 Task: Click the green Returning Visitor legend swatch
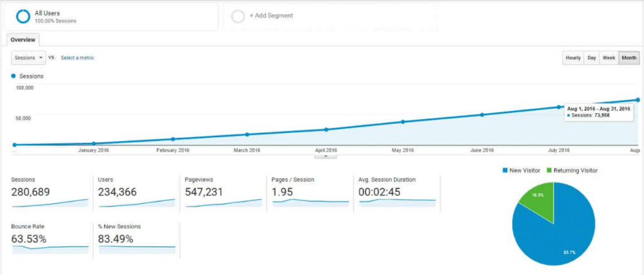coord(549,170)
